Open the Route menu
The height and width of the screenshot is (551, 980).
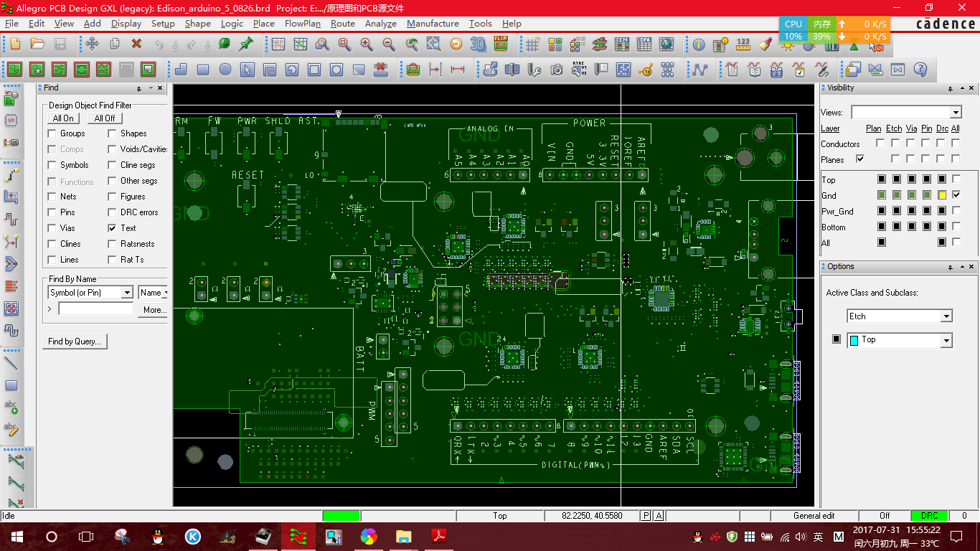coord(343,24)
